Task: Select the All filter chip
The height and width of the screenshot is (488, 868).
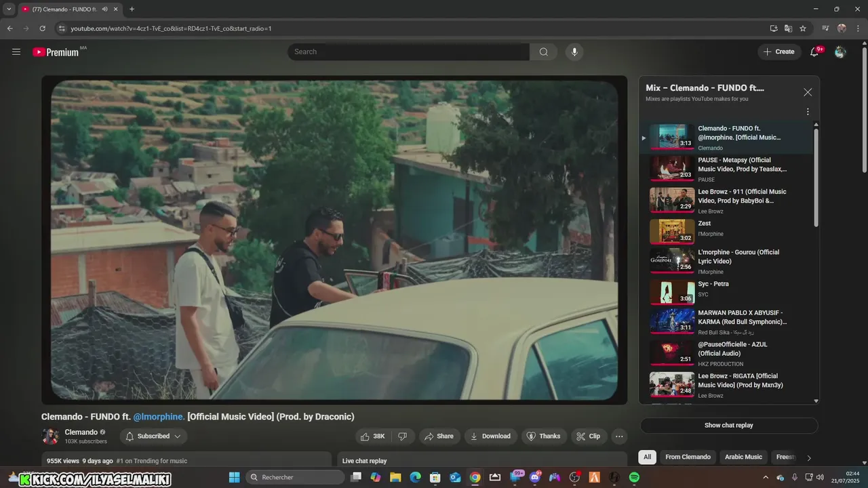Action: (647, 457)
